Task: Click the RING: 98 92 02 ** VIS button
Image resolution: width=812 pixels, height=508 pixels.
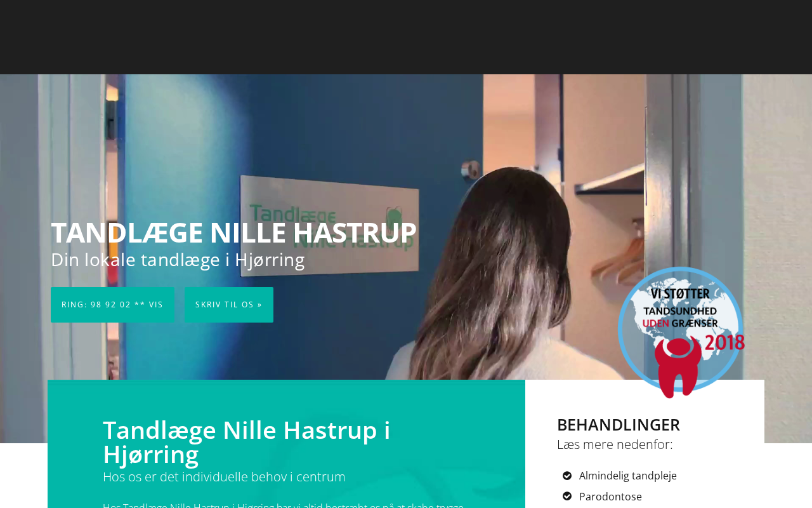Action: click(112, 305)
